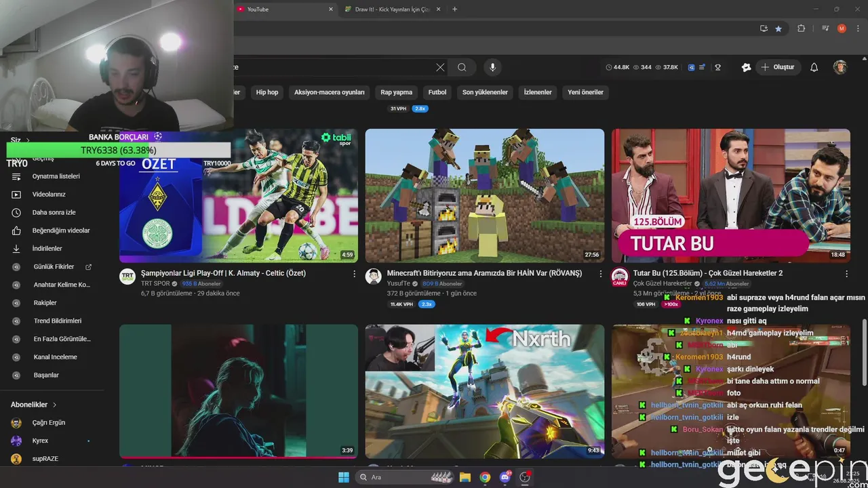Screen dimensions: 868x488
Task: Open the Chrome profile M avatar
Action: pos(842,28)
